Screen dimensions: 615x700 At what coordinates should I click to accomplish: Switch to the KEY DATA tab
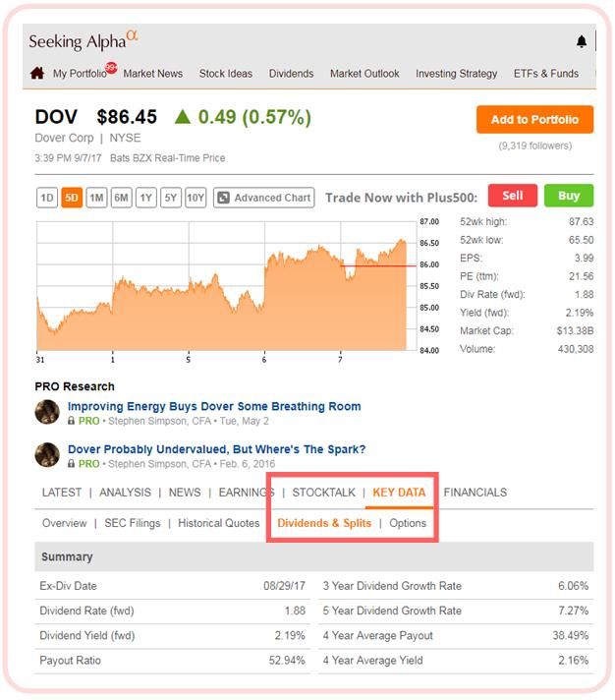[399, 492]
